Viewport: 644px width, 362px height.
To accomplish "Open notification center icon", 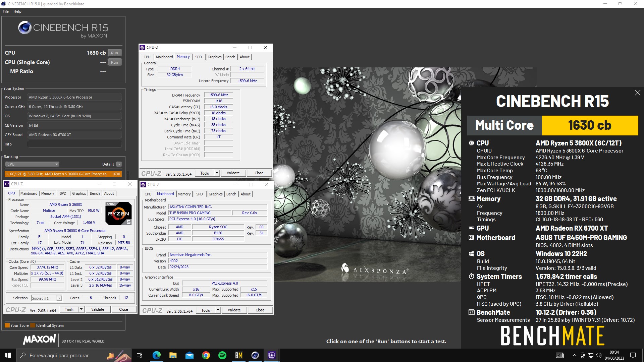I will click(x=633, y=355).
